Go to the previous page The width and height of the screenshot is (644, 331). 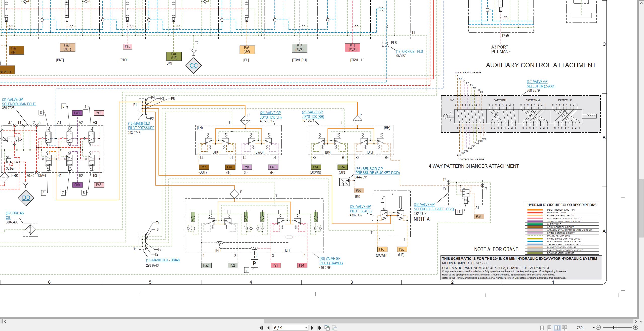pos(268,328)
